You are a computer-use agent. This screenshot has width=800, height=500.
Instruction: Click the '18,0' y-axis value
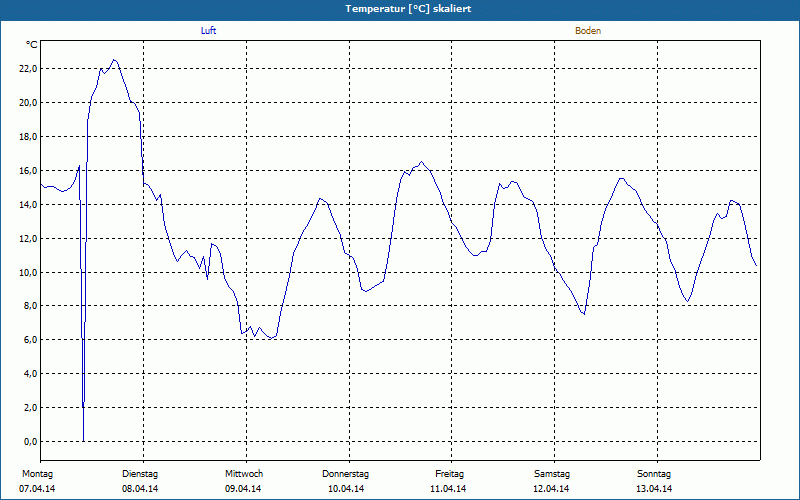click(x=28, y=137)
